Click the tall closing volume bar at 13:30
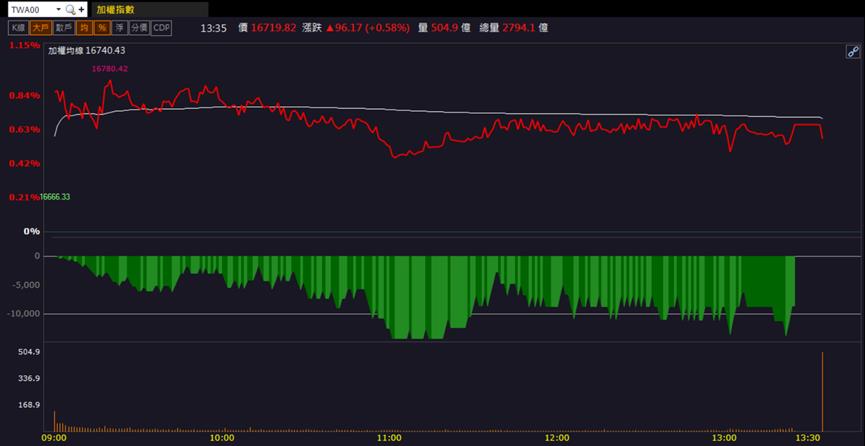Image resolution: width=865 pixels, height=446 pixels. coord(822,391)
